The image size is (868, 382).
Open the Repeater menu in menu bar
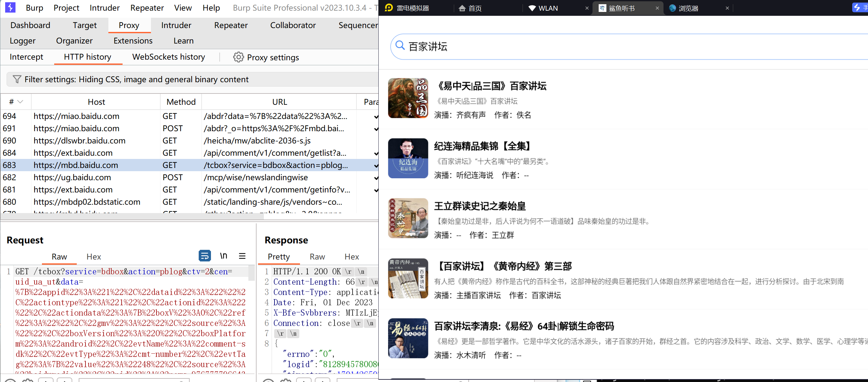click(x=147, y=8)
